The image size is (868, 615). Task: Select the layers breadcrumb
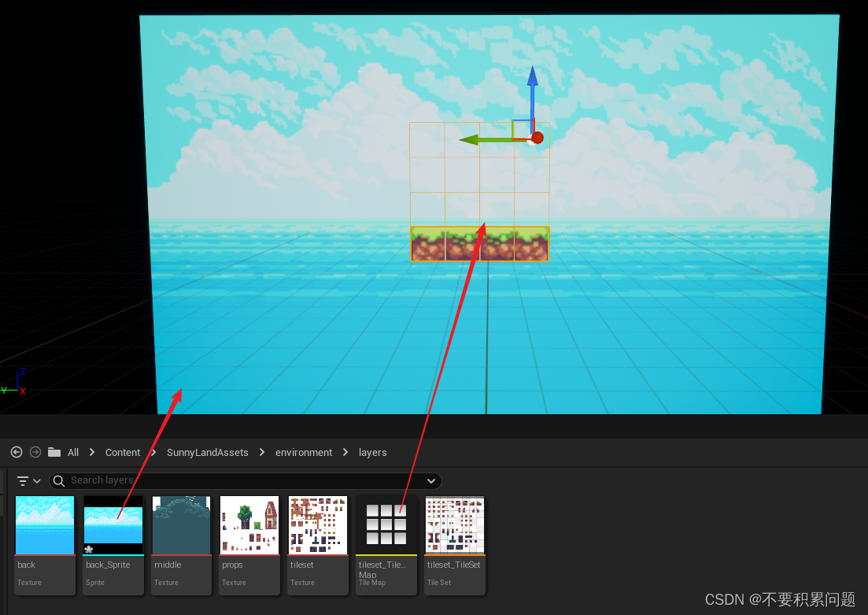(372, 452)
